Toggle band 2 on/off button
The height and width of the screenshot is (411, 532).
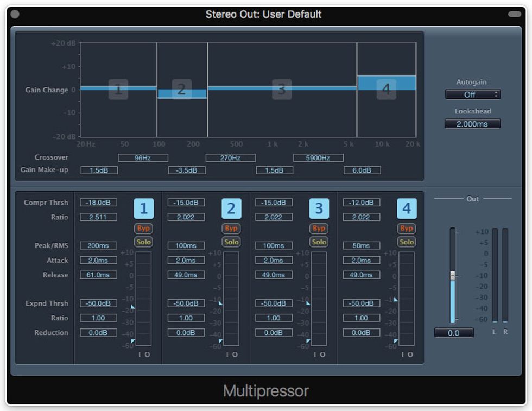231,208
